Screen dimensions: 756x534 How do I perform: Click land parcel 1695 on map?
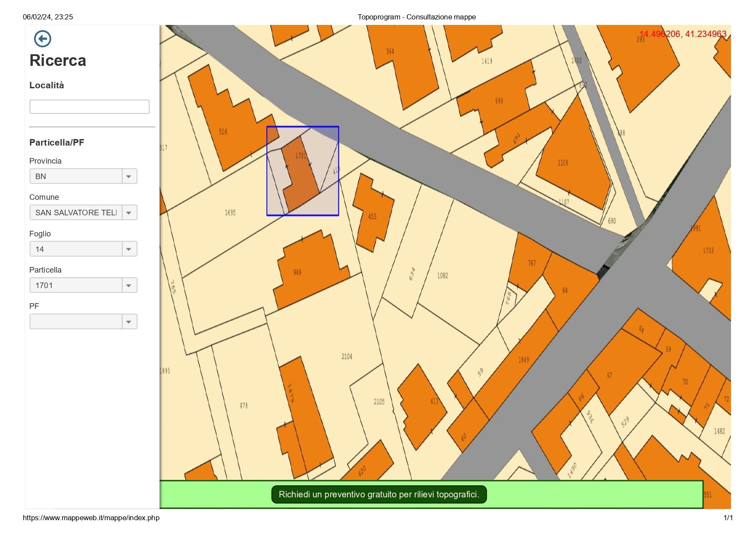coord(230,213)
